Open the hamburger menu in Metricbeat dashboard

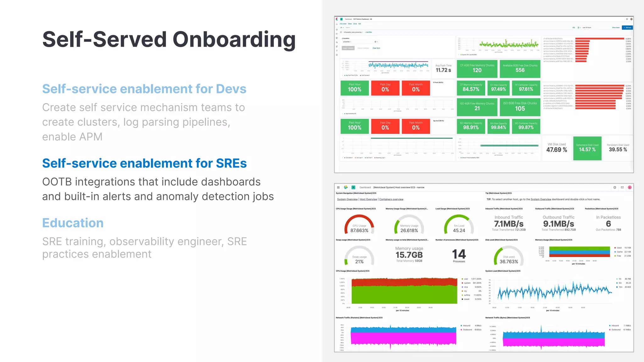[x=338, y=187]
